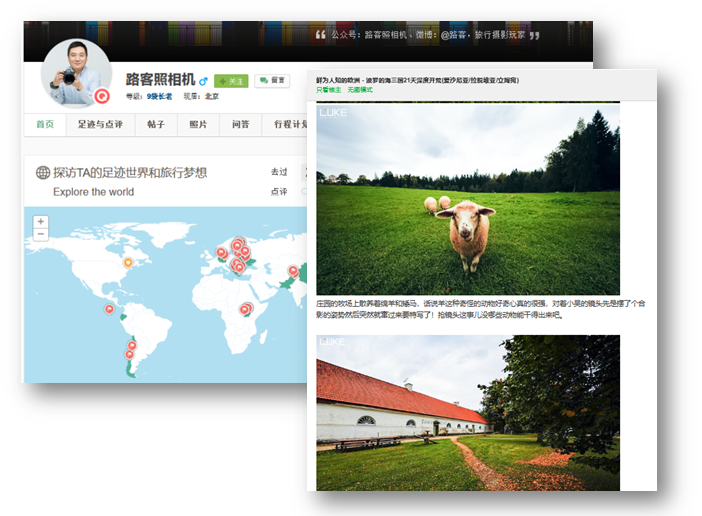Click the southernmost red pin in Chile
The width and height of the screenshot is (702, 516).
pyautogui.click(x=129, y=354)
